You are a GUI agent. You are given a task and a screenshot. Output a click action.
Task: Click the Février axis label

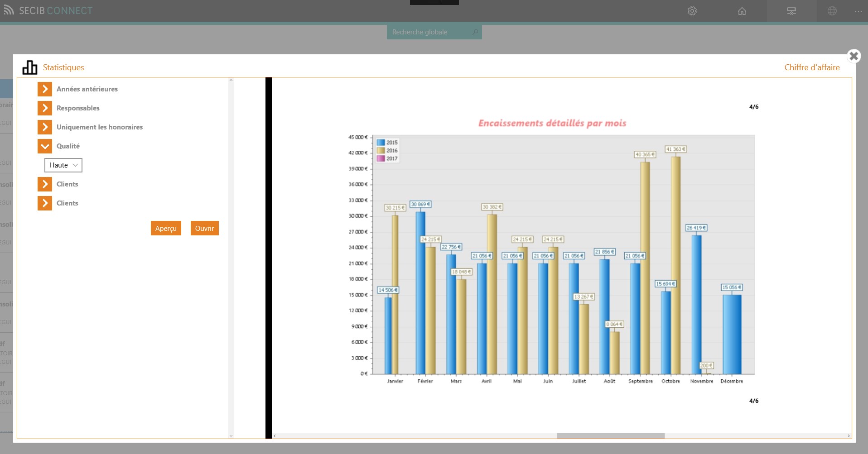[x=425, y=381]
